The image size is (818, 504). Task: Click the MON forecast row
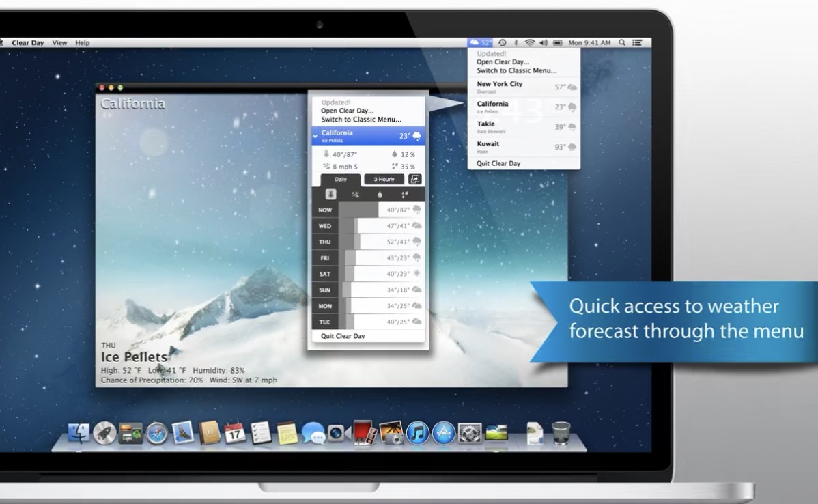368,306
